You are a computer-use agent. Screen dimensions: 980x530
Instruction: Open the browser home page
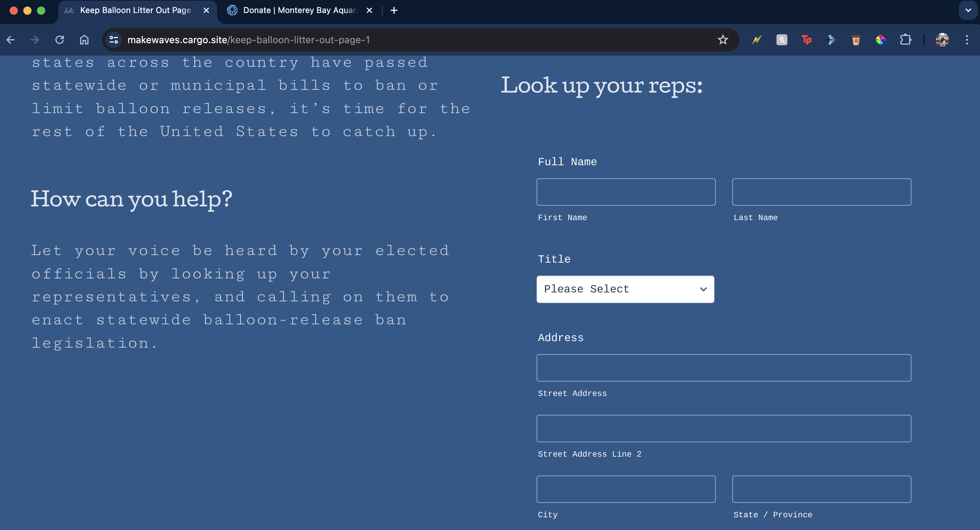point(84,40)
